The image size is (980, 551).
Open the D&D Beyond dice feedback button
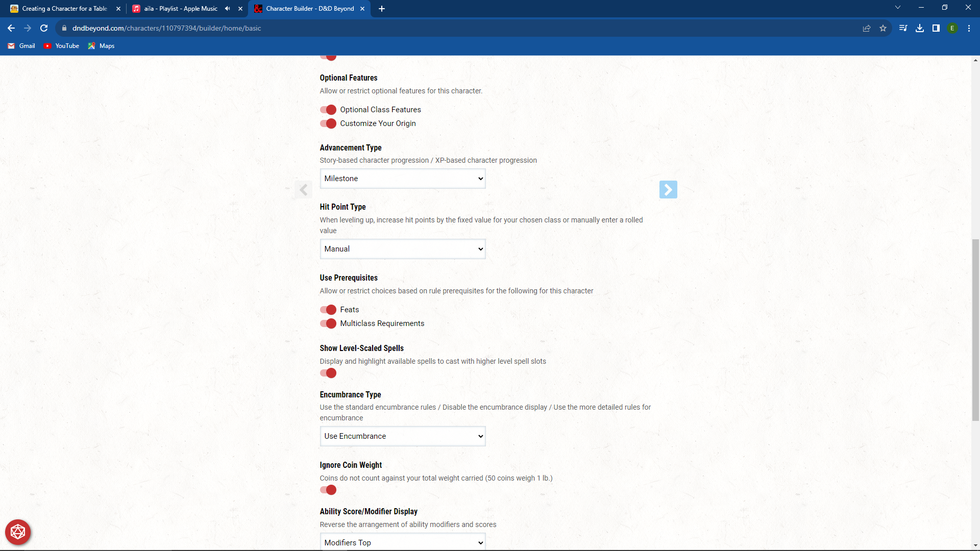17,532
